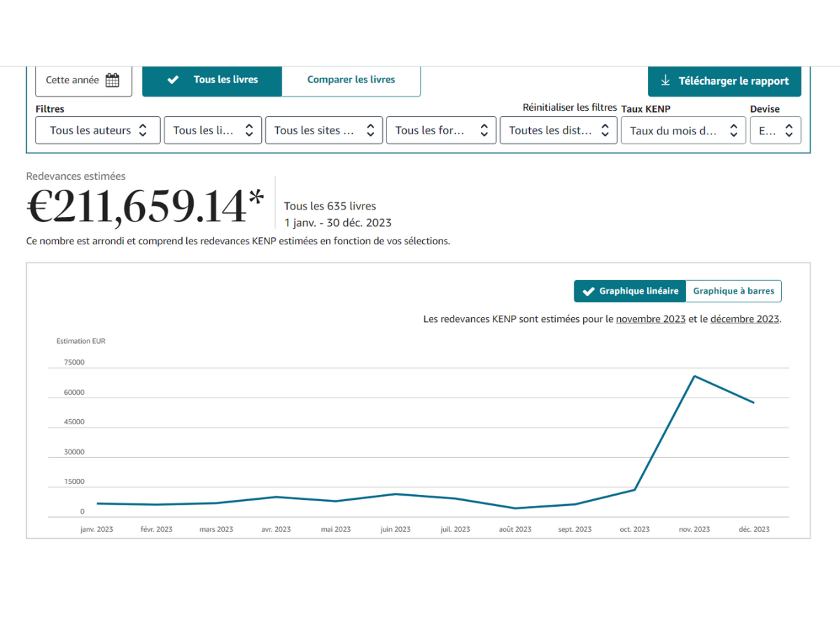Click the calendar icon beside Cette année
The image size is (840, 630).
(x=112, y=80)
